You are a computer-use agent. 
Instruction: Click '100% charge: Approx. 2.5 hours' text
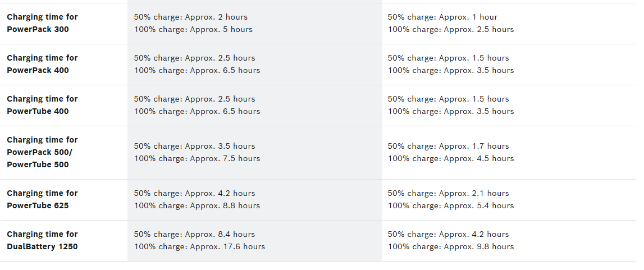tap(450, 29)
